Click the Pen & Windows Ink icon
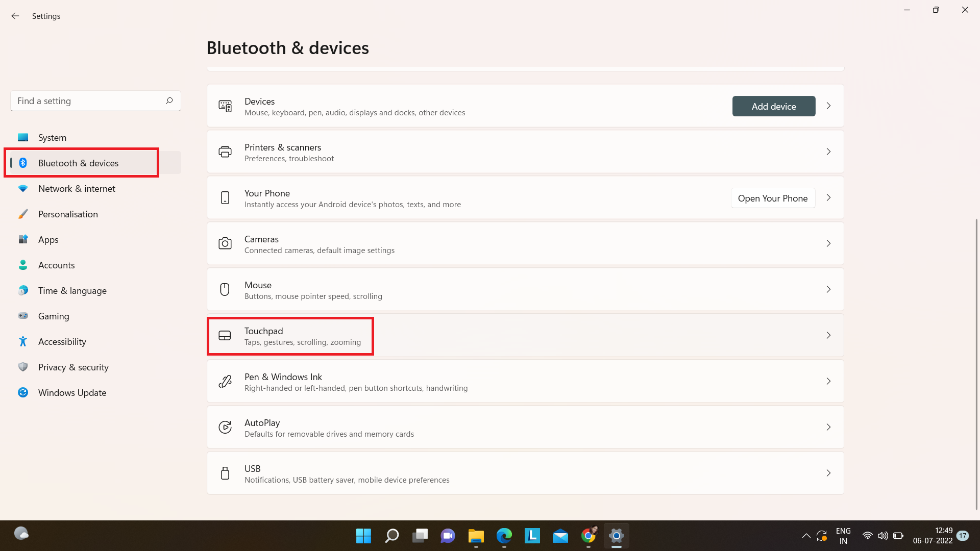The image size is (980, 551). [225, 382]
